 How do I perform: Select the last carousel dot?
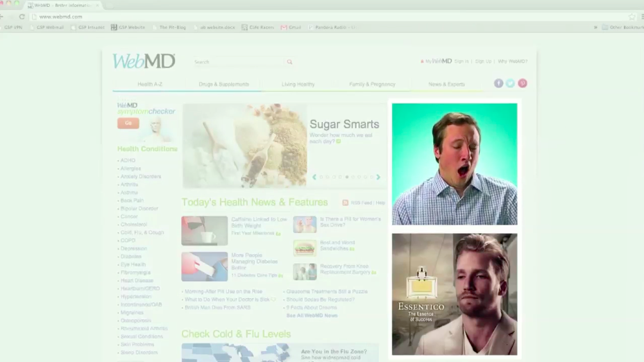[x=372, y=177]
